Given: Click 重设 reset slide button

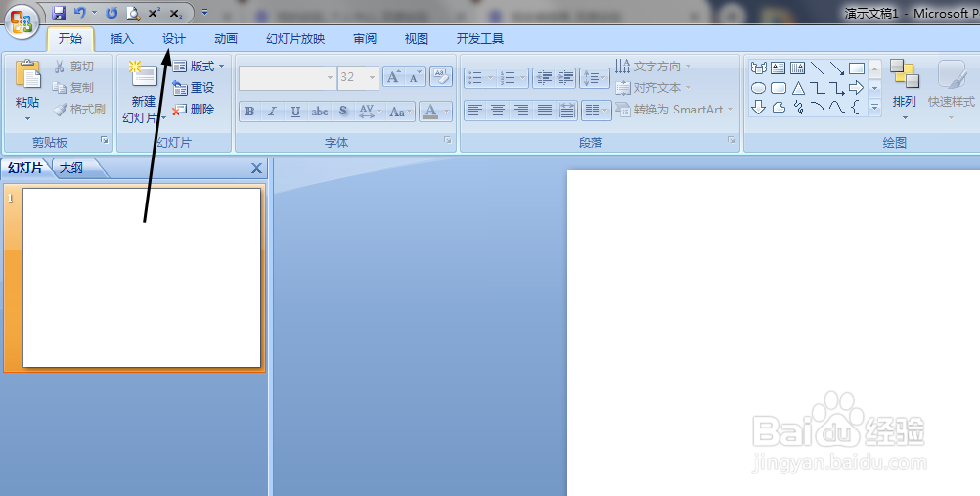Looking at the screenshot, I should pos(194,88).
